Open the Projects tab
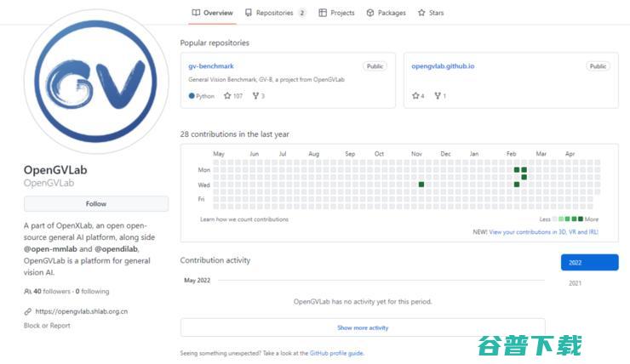 click(x=336, y=13)
